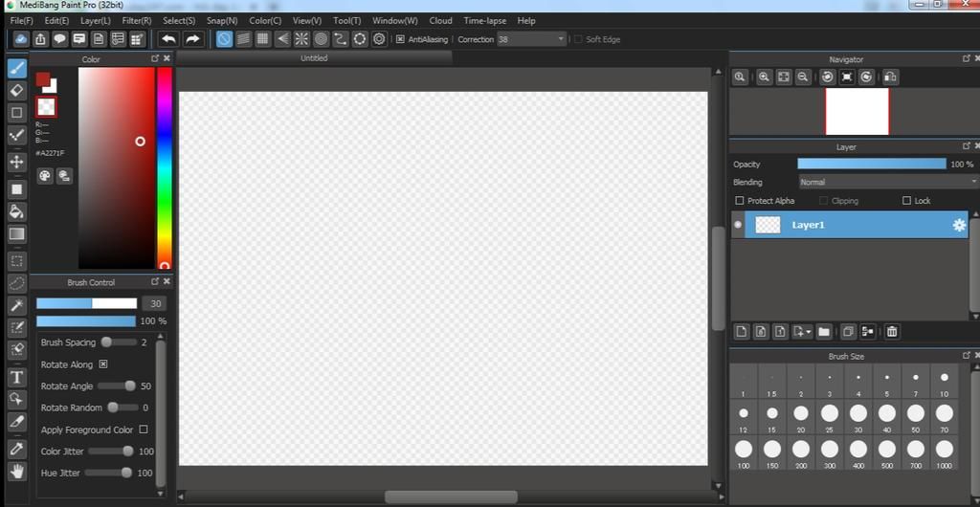Click the canvas horizontal scrollbar
This screenshot has height=507, width=980.
(x=451, y=497)
